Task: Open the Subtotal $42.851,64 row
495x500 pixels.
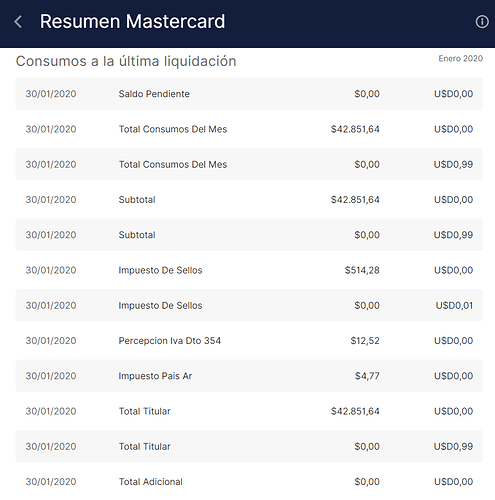Action: click(x=249, y=200)
